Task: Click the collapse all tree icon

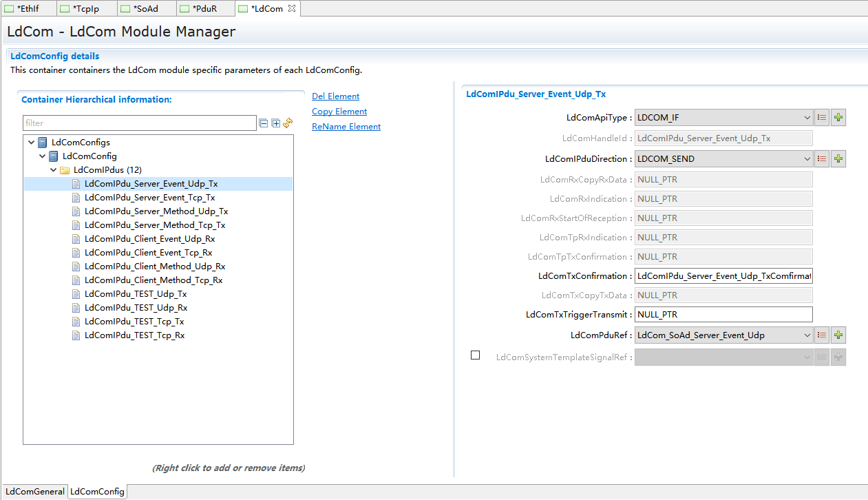Action: pos(264,123)
